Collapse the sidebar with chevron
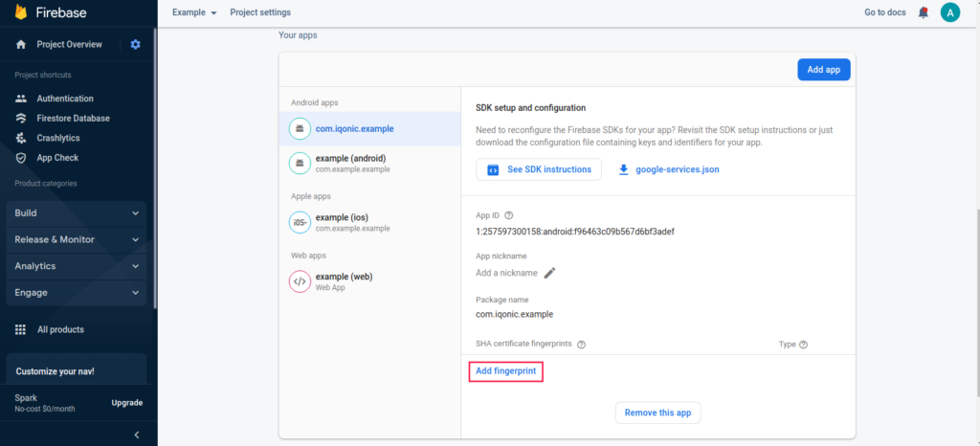This screenshot has width=980, height=446. click(x=137, y=435)
